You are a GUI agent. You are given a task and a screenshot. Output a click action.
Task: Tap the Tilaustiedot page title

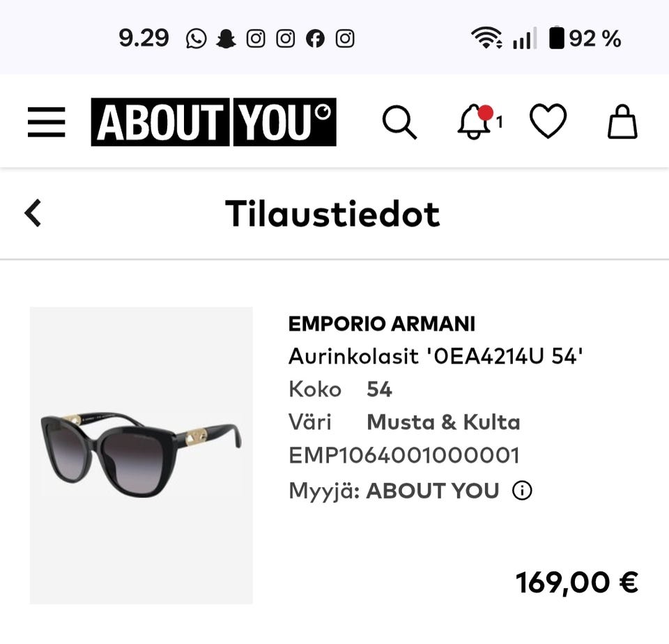pos(332,213)
